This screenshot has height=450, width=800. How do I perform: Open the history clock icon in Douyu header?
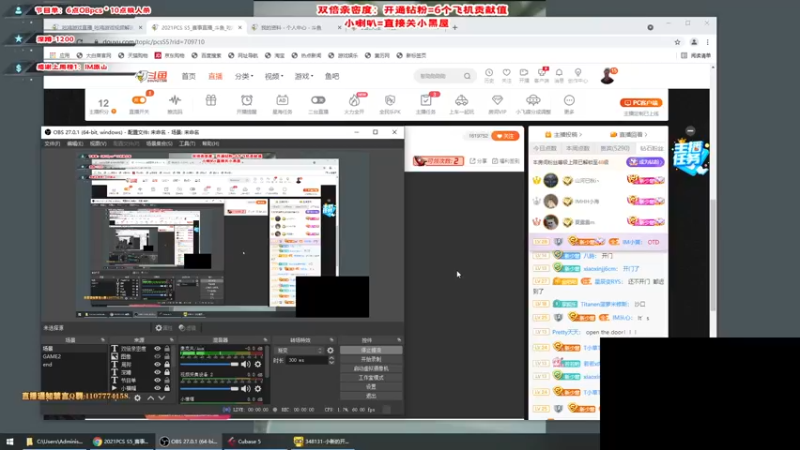click(x=489, y=73)
